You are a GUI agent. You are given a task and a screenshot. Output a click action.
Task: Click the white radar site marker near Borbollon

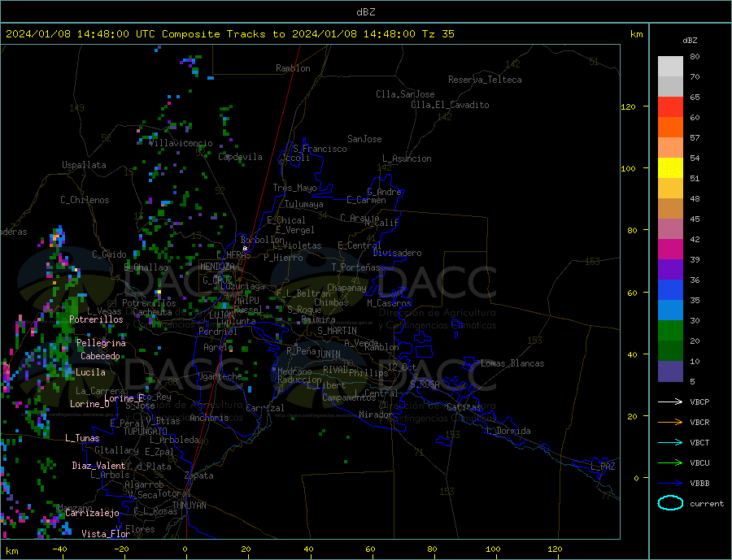(x=245, y=248)
